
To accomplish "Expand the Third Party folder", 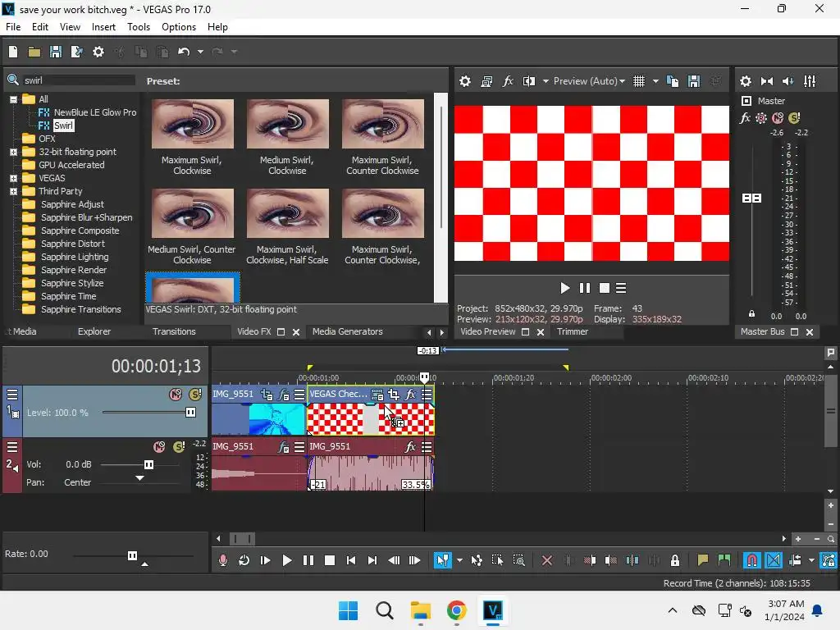I will tap(13, 191).
